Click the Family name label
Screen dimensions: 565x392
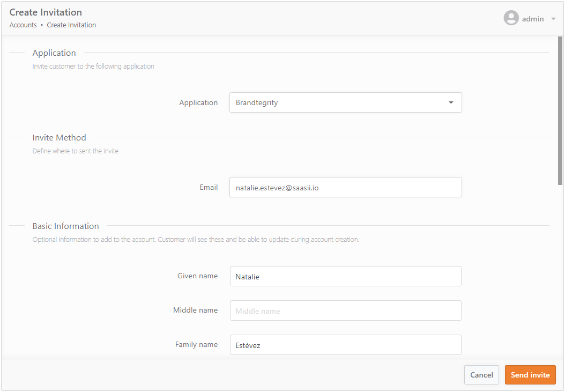click(196, 344)
